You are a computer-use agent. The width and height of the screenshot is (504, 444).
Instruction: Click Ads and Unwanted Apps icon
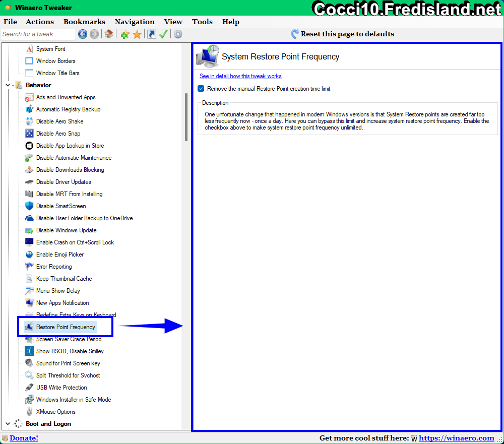click(x=29, y=97)
